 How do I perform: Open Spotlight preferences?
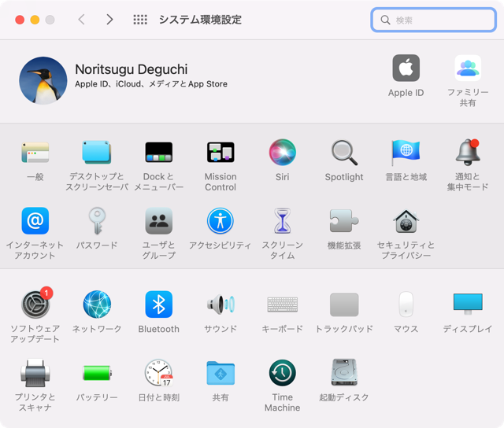pos(344,153)
